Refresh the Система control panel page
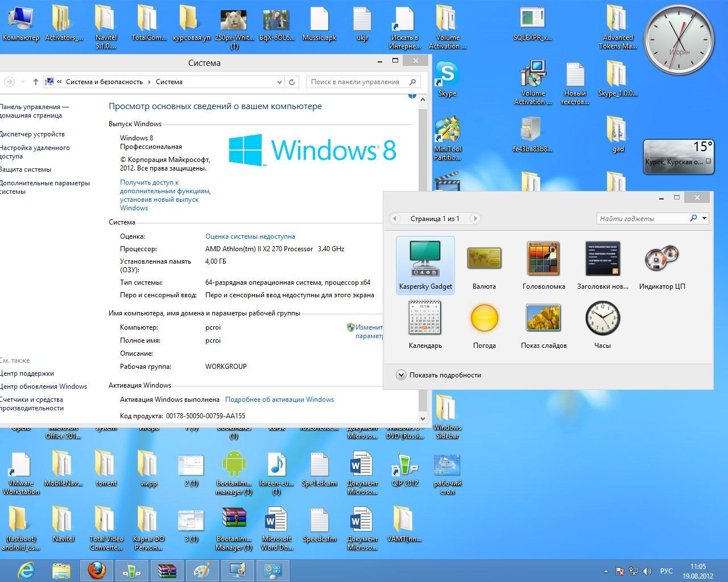The image size is (728, 582). point(292,82)
